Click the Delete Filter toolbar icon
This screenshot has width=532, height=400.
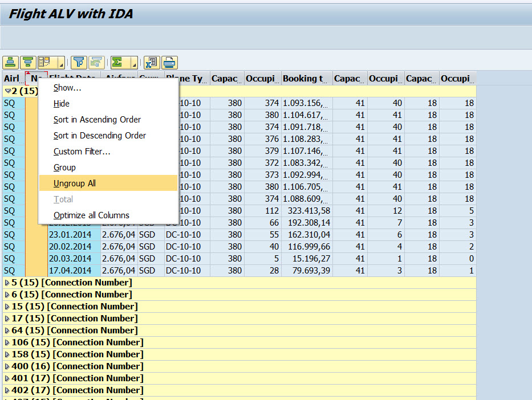point(95,63)
